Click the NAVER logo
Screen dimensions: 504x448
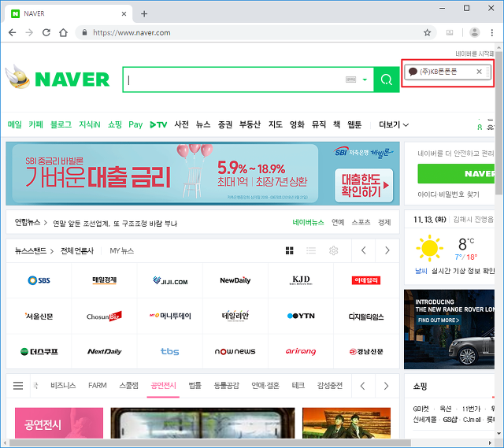pyautogui.click(x=72, y=80)
